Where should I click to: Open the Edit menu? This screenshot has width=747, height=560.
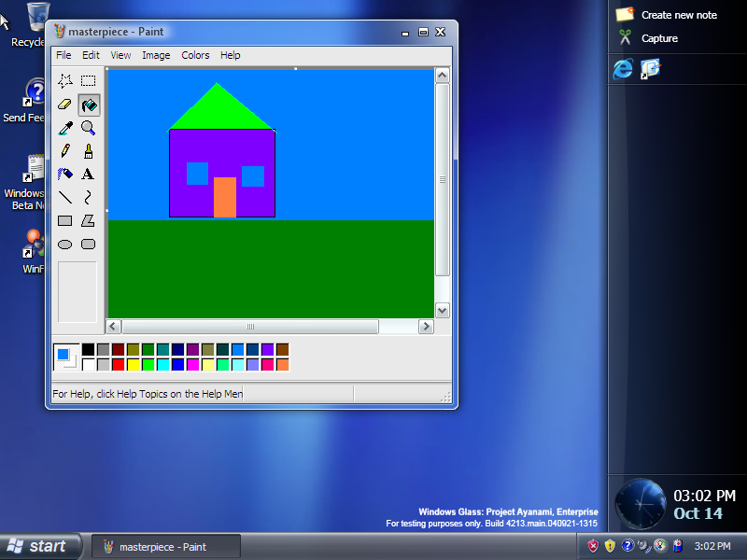click(91, 55)
